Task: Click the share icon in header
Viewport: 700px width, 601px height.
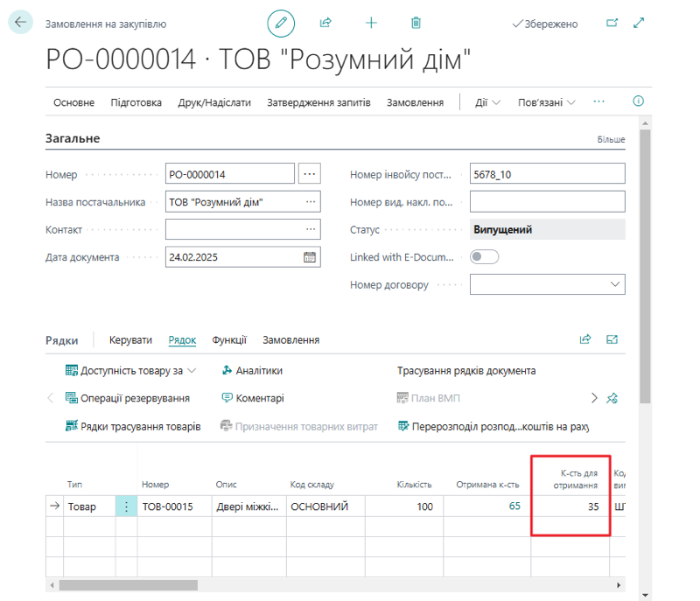Action: pyautogui.click(x=325, y=24)
